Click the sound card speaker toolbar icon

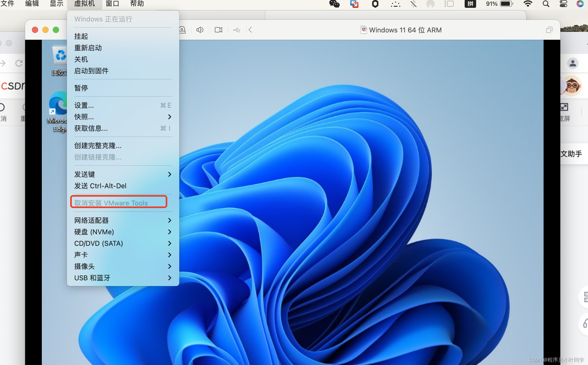click(200, 30)
